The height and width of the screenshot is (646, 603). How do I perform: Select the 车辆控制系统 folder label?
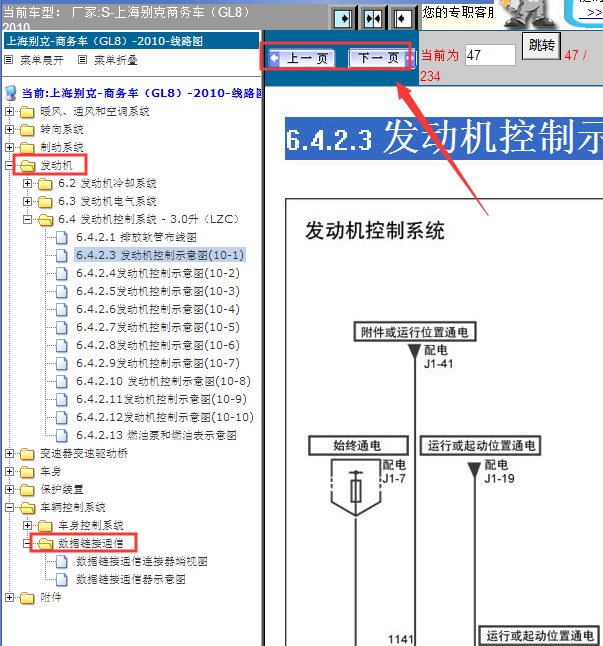[x=73, y=507]
